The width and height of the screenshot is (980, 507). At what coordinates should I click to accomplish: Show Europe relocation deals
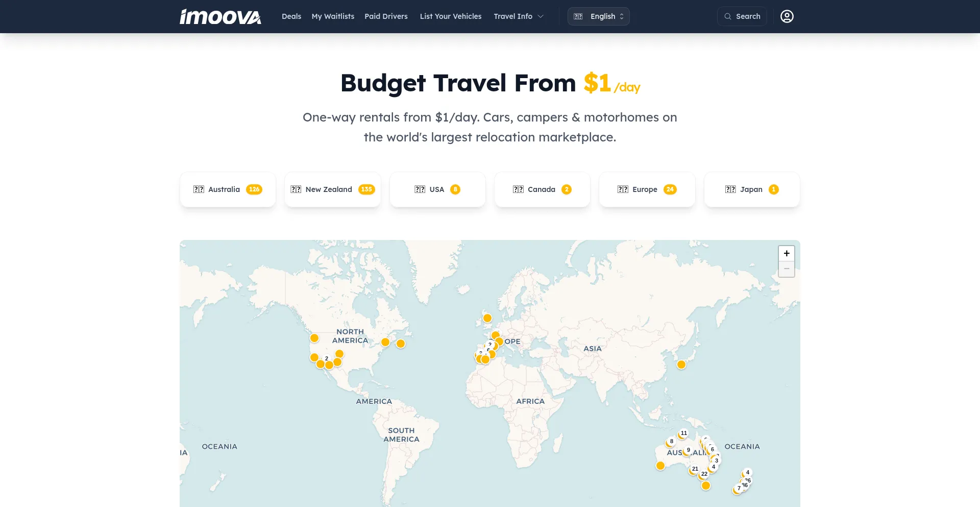[x=647, y=189]
